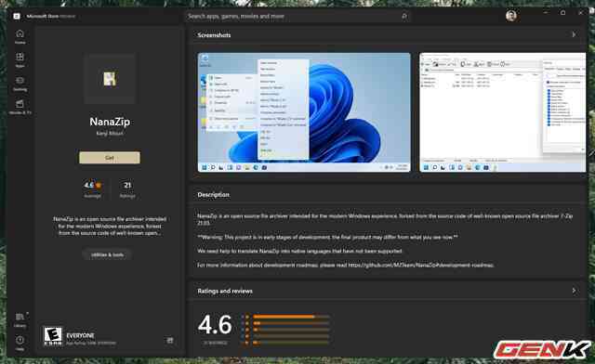595x364 pixels.
Task: Open the Gaming section in sidebar
Action: tap(20, 84)
